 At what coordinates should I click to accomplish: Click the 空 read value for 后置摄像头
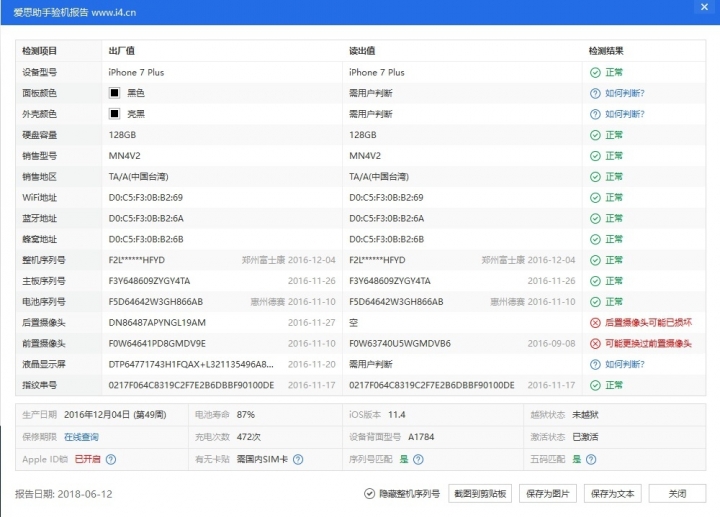353,323
